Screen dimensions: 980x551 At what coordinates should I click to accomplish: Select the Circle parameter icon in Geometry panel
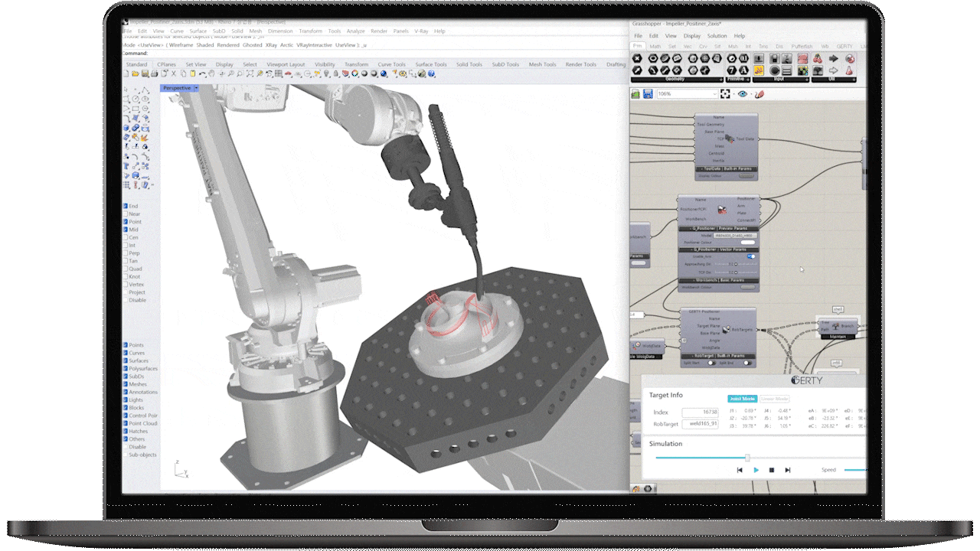coord(653,58)
